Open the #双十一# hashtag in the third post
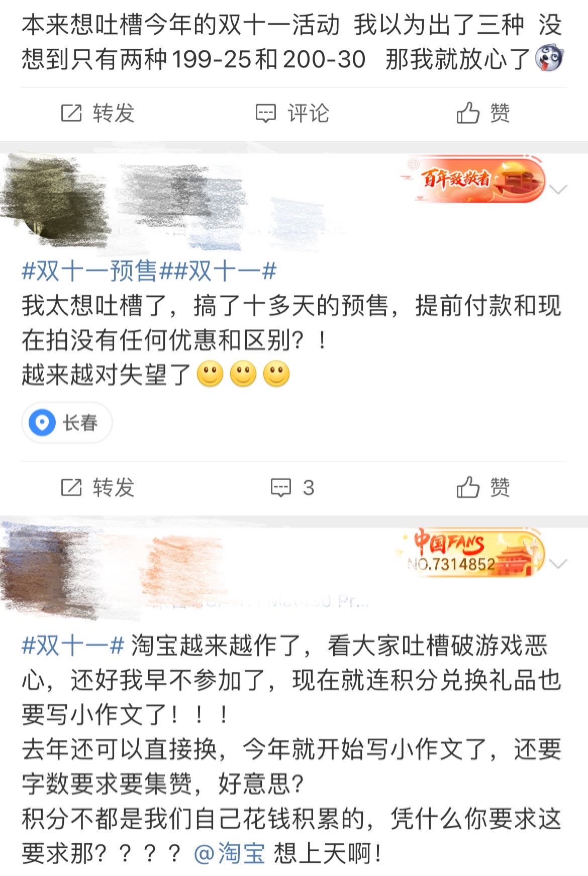The height and width of the screenshot is (876, 588). [x=73, y=645]
